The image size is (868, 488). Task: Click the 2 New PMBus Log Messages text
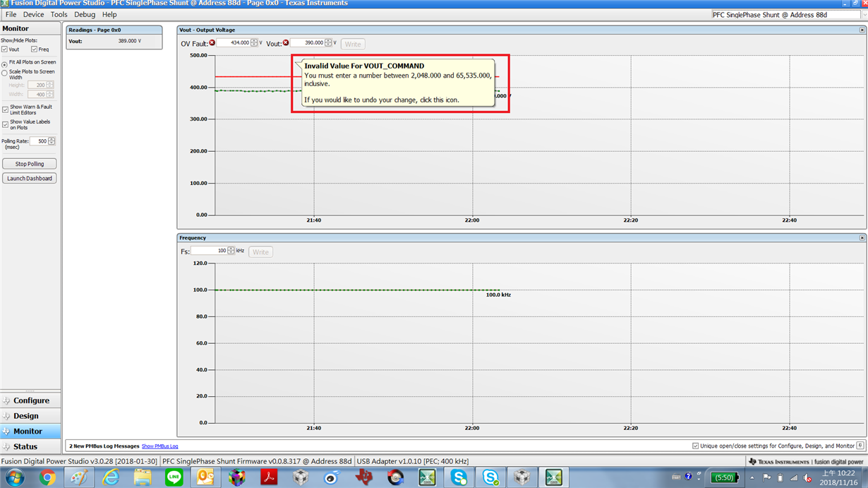[x=104, y=446]
